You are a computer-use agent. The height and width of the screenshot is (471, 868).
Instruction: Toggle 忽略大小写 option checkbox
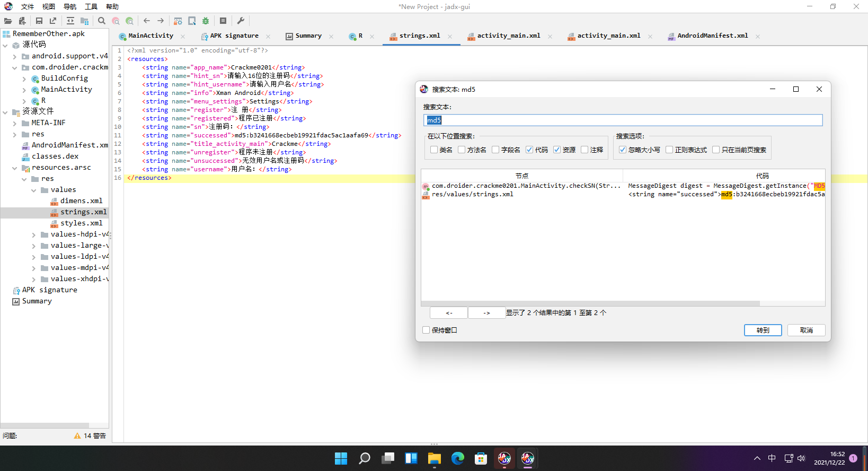tap(623, 150)
